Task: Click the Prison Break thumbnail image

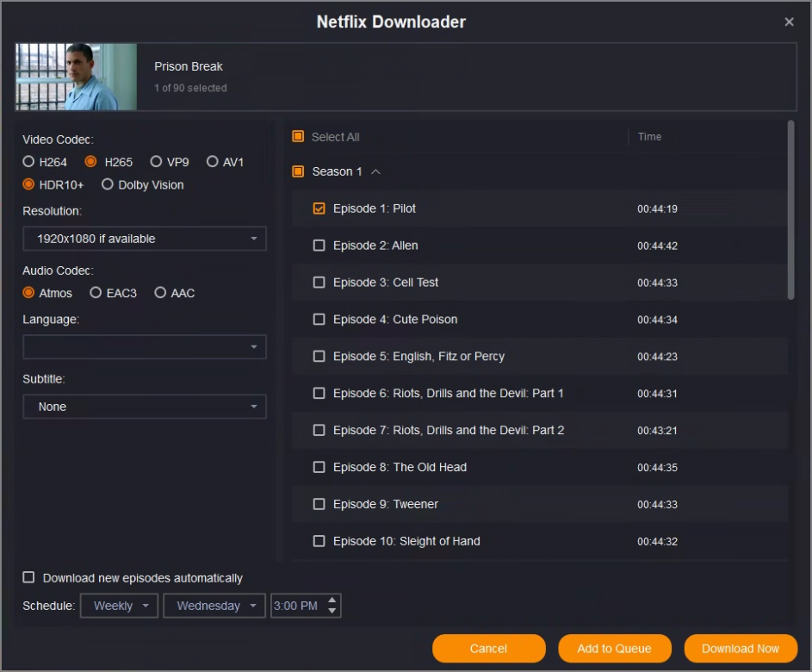Action: [x=76, y=77]
